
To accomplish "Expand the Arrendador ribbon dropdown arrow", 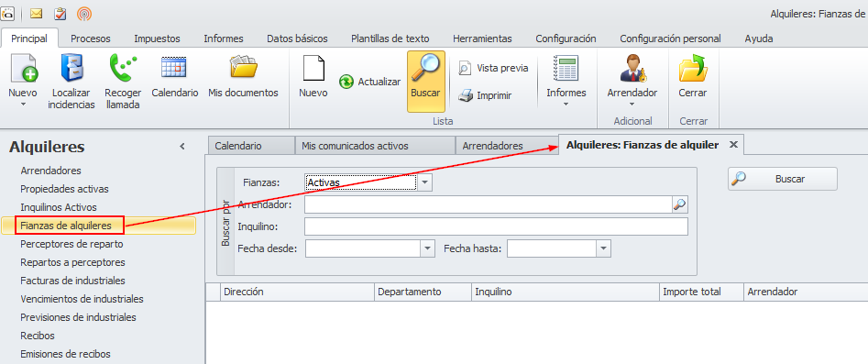I will (x=632, y=104).
